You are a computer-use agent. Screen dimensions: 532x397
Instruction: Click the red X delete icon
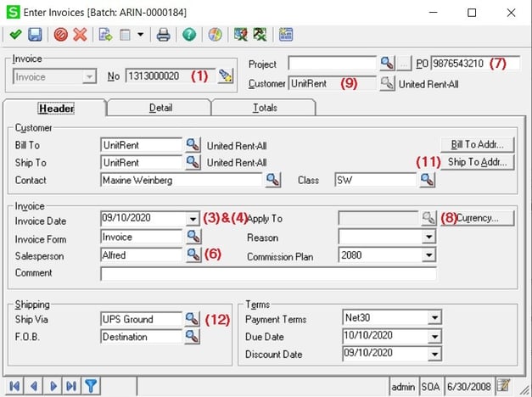(81, 35)
